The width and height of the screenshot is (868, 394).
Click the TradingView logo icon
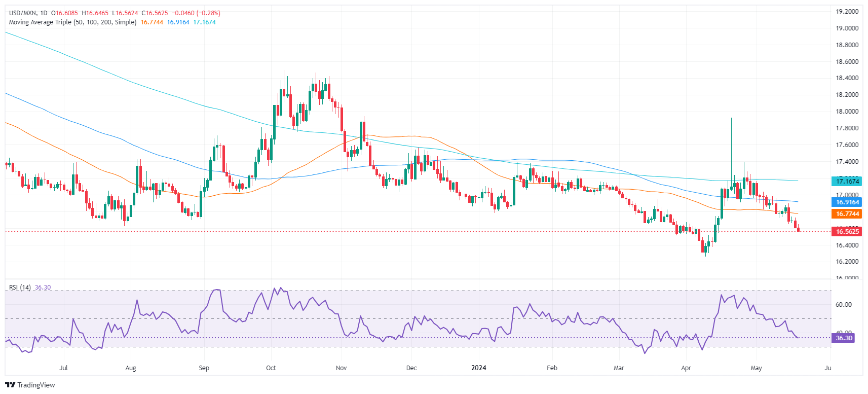(10, 385)
